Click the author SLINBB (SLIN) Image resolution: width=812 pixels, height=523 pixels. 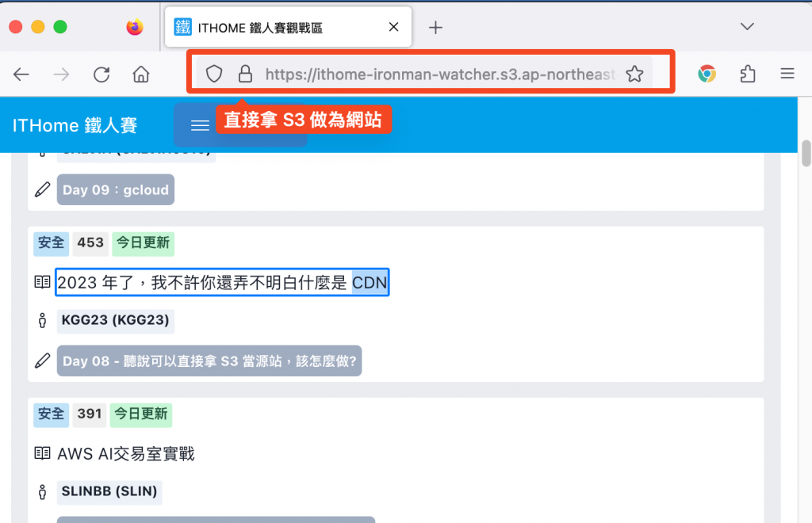click(109, 491)
